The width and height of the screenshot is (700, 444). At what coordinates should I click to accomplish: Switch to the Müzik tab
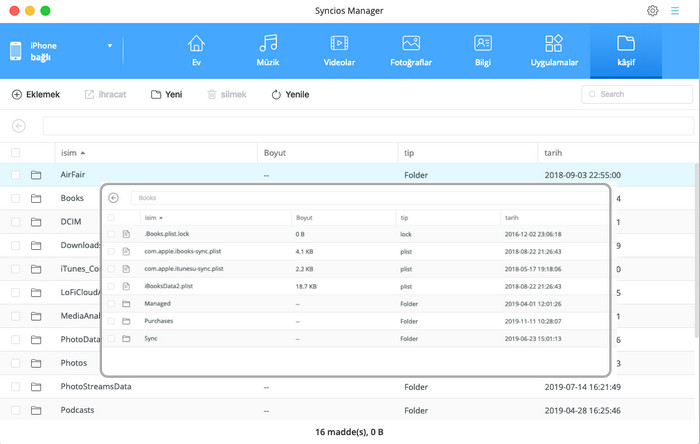point(268,51)
